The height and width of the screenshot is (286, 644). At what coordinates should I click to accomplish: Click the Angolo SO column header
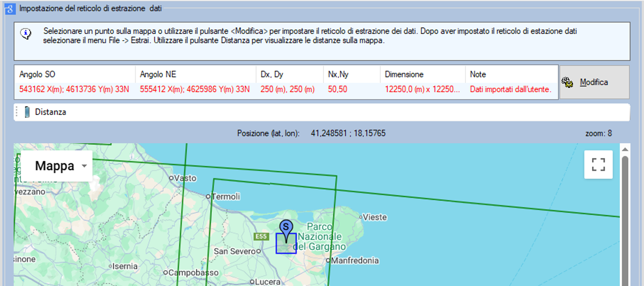(37, 75)
